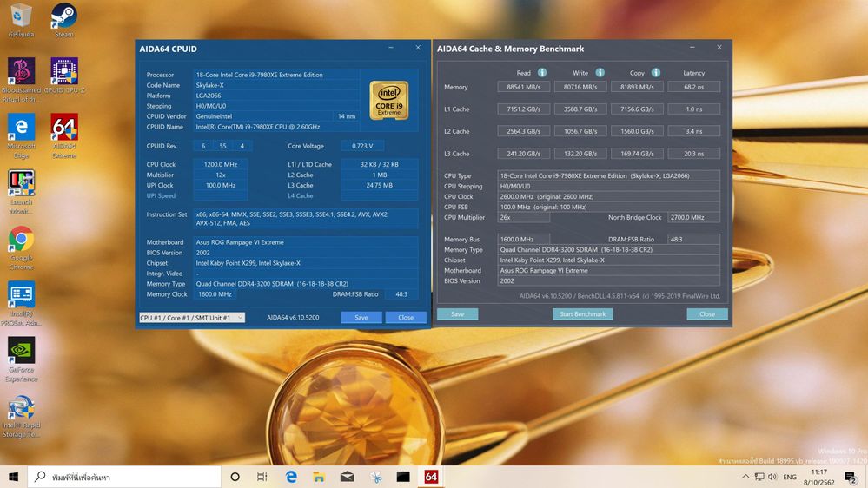
Task: Open AIDA64 Extreme desktop shortcut
Action: [x=64, y=135]
